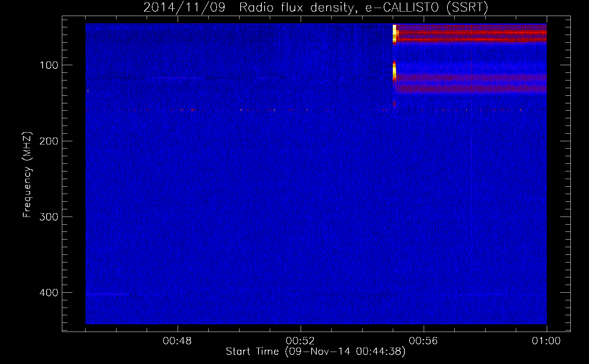Click the '400' frequency tick label
The image size is (589, 364).
point(48,292)
